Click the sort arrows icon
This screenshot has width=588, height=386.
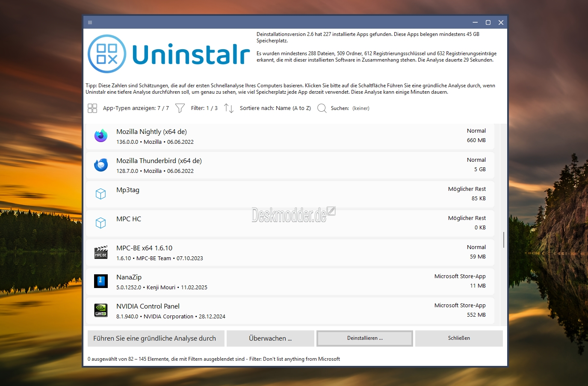click(229, 108)
